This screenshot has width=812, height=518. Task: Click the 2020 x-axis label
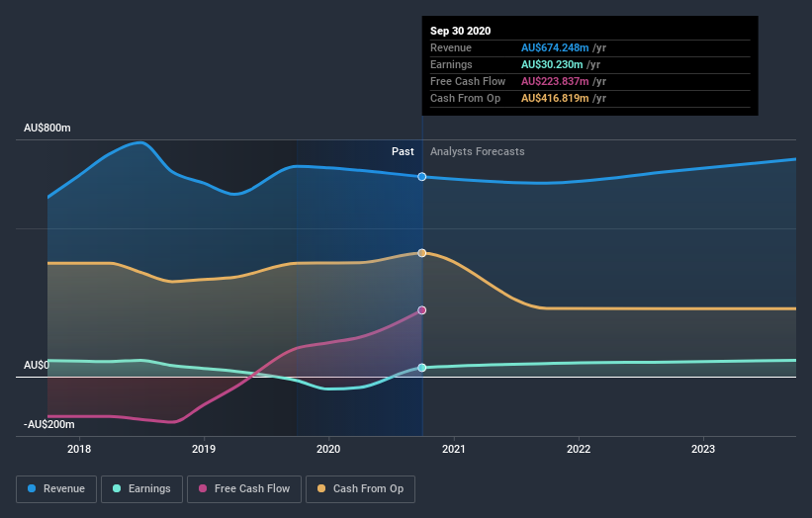(x=328, y=449)
